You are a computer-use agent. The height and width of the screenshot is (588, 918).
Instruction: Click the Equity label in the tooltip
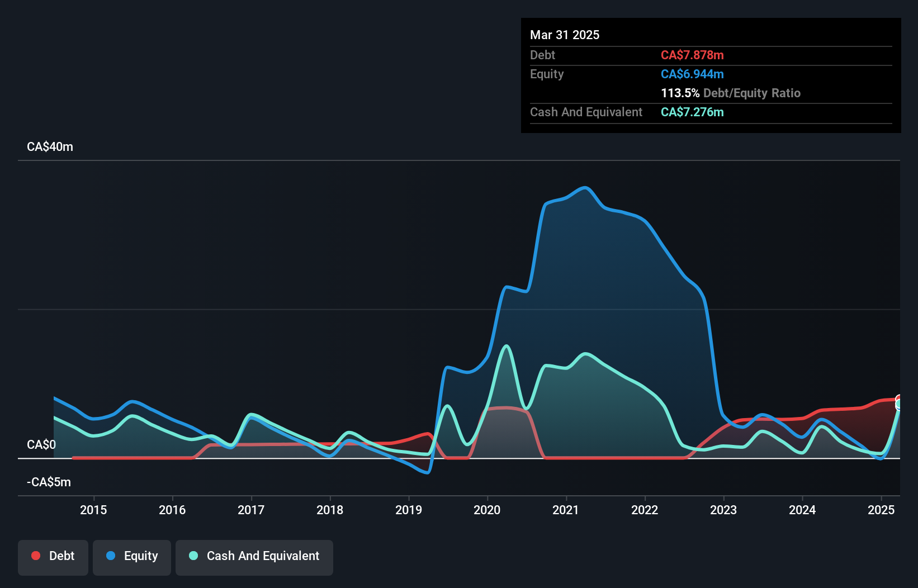click(x=547, y=74)
